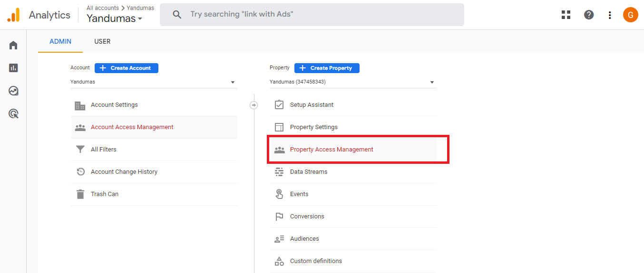Open the Yandumas (347458343) property dropdown
644x273 pixels.
pyautogui.click(x=352, y=82)
